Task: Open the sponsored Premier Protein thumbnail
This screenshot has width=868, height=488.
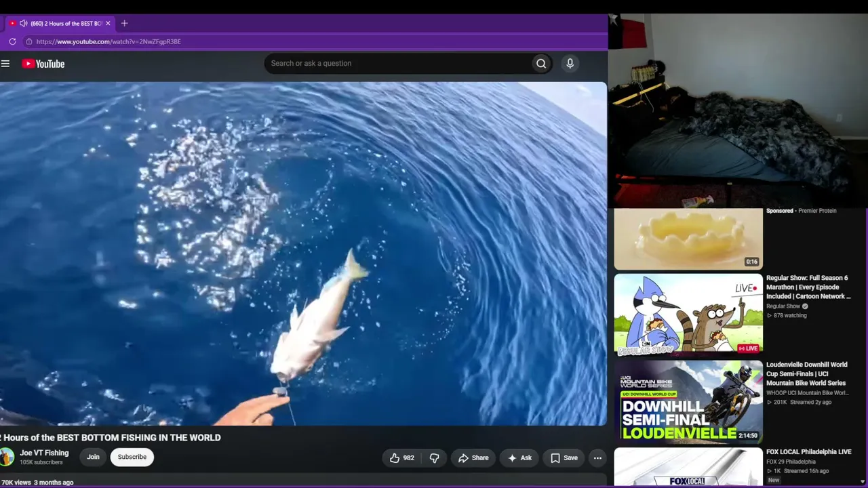Action: (688, 239)
